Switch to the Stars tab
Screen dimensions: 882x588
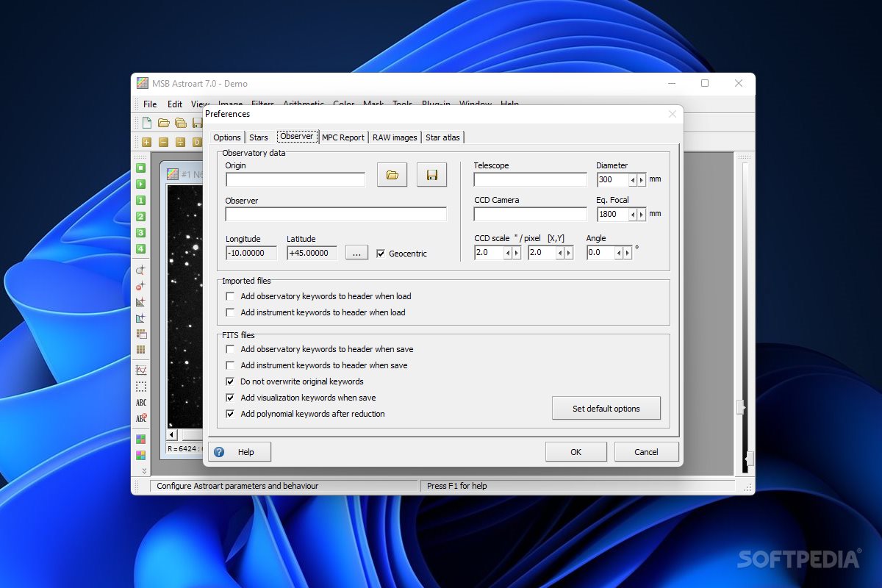tap(259, 137)
